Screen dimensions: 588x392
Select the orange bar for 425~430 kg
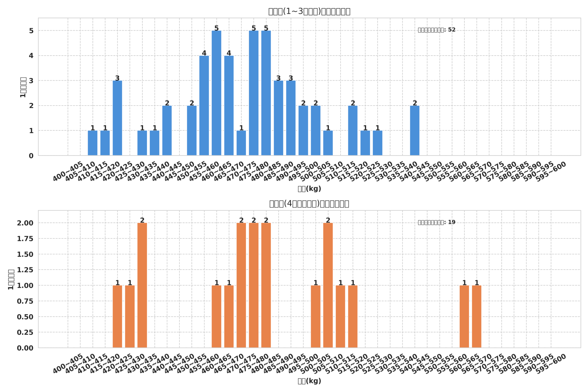point(130,316)
